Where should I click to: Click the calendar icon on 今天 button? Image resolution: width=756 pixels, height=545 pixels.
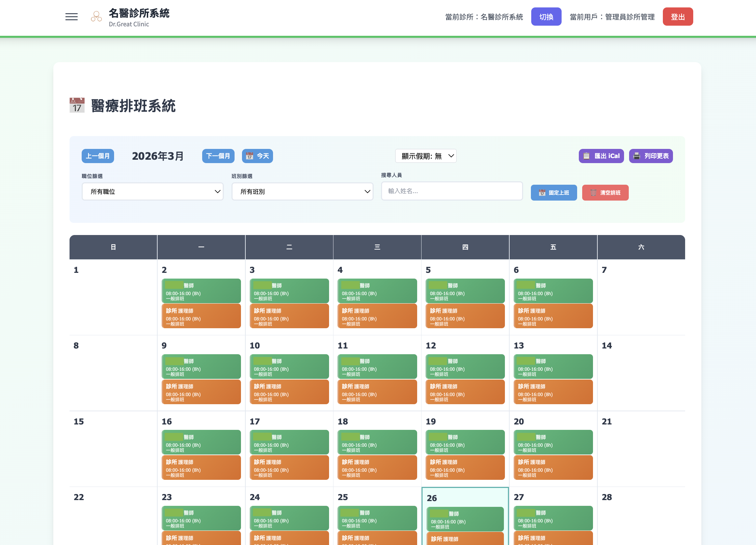(249, 156)
